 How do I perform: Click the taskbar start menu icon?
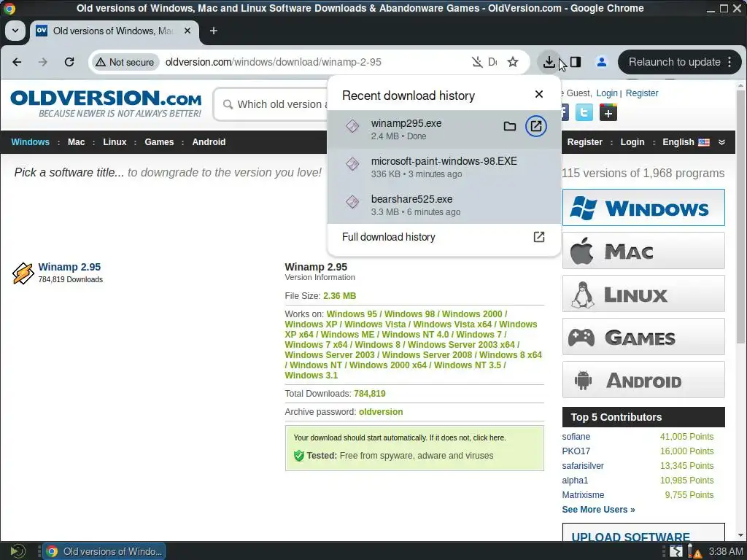18,551
